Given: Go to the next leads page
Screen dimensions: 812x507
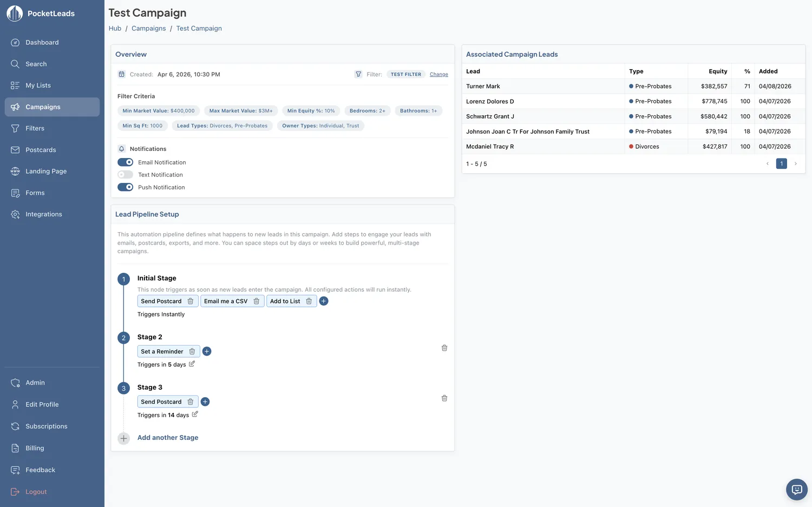Looking at the screenshot, I should (x=796, y=163).
